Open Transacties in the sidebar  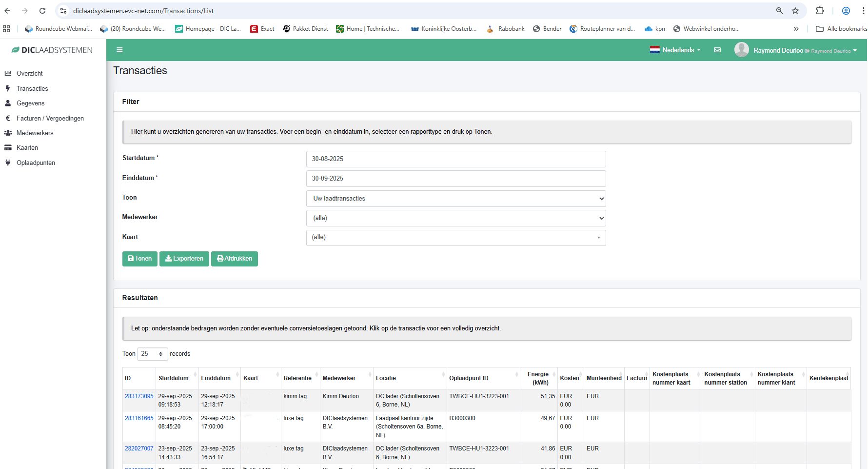point(32,88)
